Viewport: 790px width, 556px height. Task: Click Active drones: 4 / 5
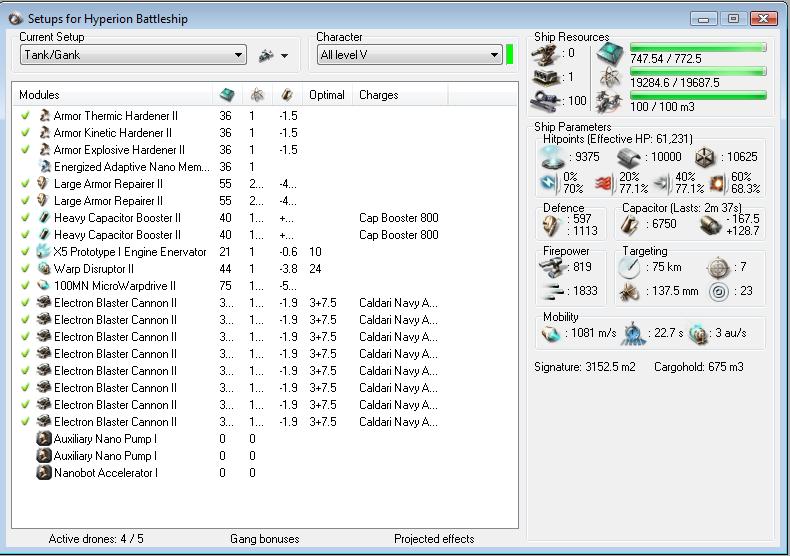(x=96, y=539)
